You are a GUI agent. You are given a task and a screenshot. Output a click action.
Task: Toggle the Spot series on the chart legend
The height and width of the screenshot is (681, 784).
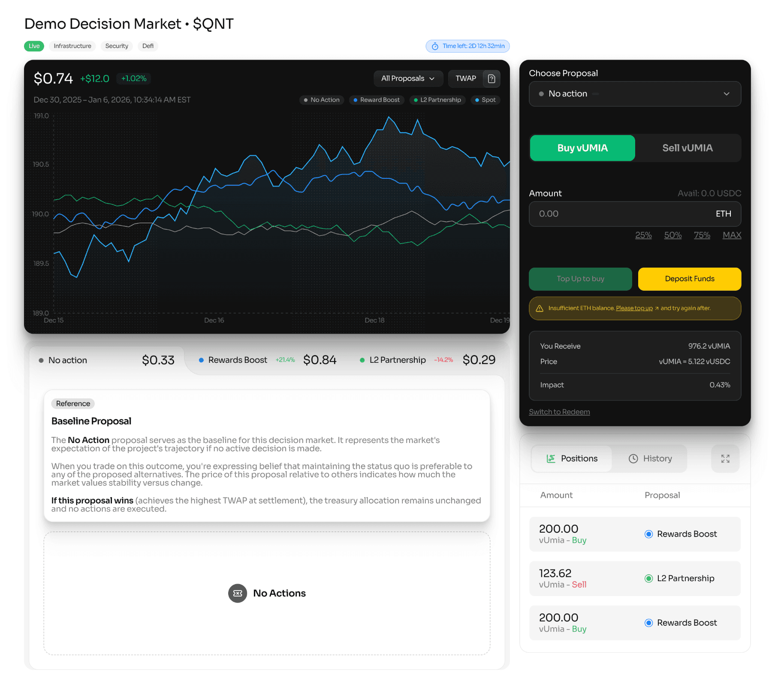click(485, 100)
